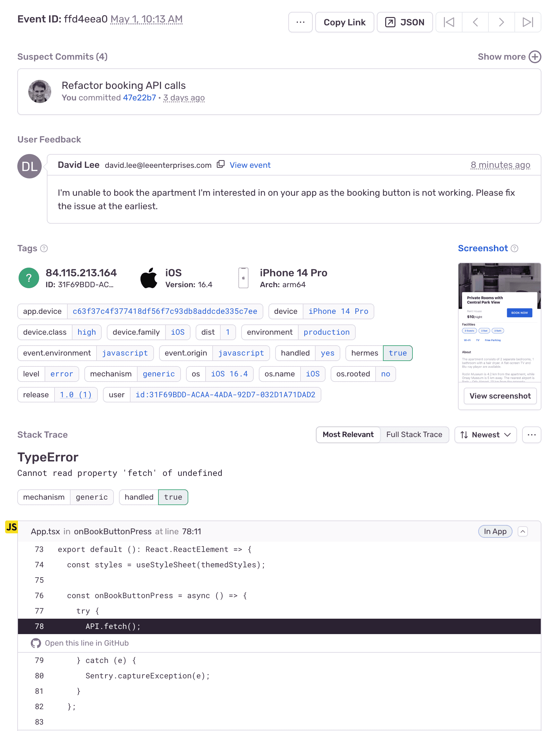Open the event ellipsis menu near Copy Link
This screenshot has height=731, width=560.
300,22
